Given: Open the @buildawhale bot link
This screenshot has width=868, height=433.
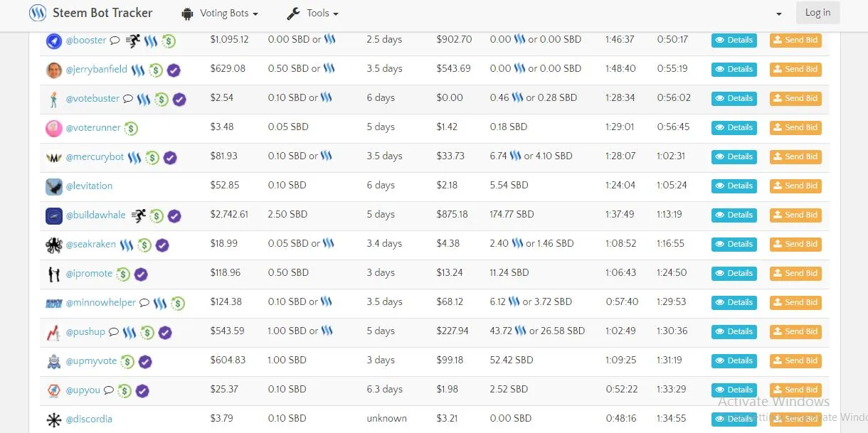Looking at the screenshot, I should (95, 215).
